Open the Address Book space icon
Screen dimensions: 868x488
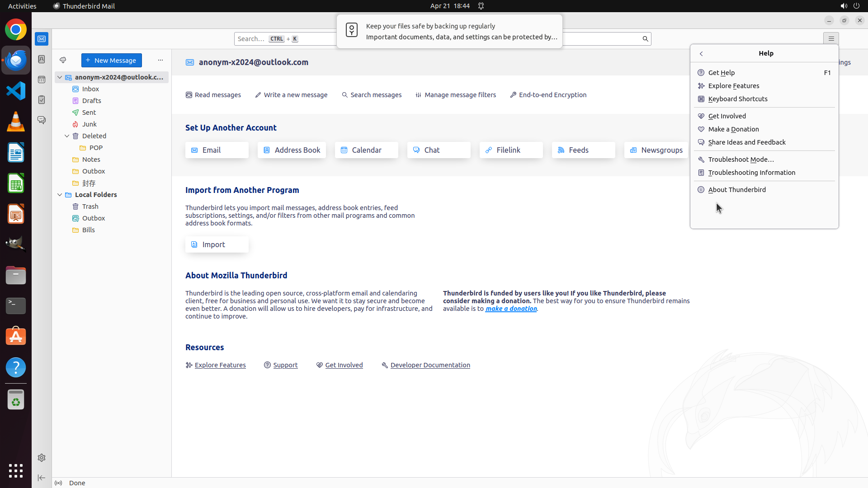(x=42, y=59)
